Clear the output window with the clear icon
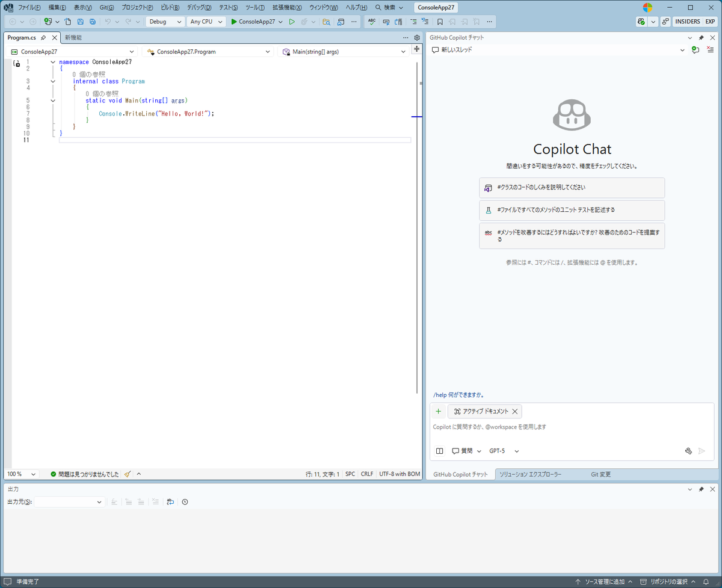 coord(155,501)
